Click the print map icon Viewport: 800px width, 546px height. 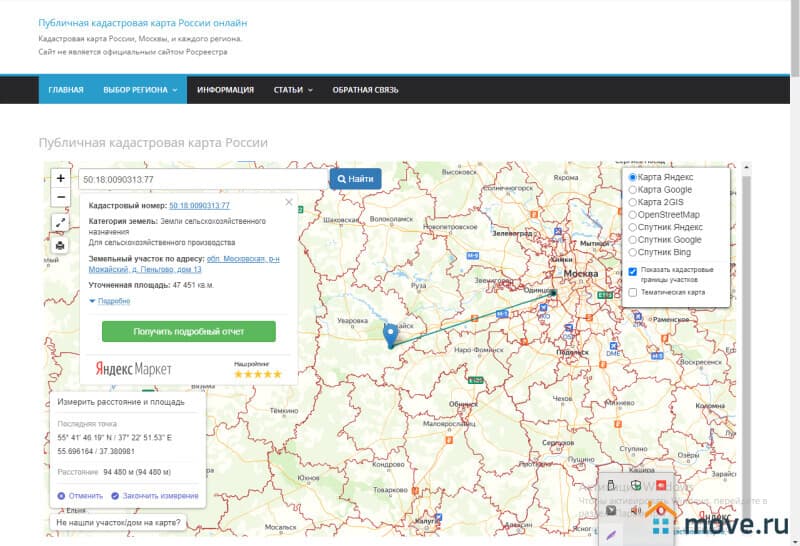coord(61,245)
